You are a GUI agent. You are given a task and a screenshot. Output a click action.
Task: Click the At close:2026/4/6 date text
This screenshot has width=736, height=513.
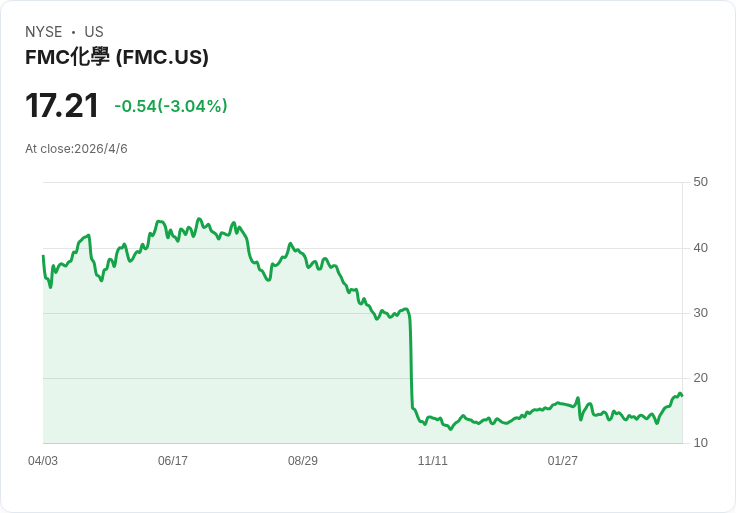click(76, 149)
